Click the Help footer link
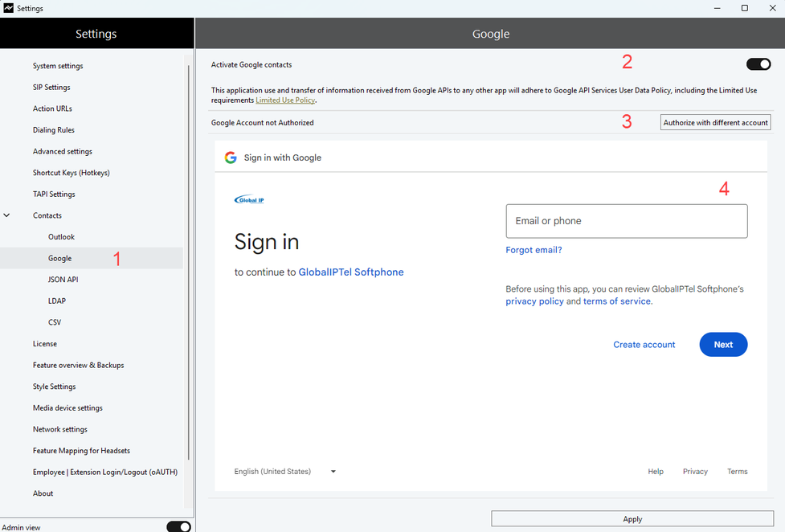The height and width of the screenshot is (532, 785). point(656,472)
